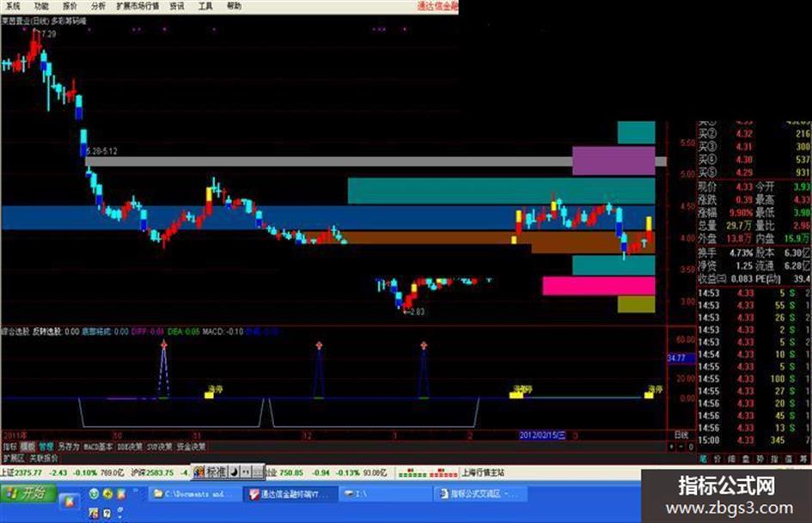812x523 pixels.
Task: Switch to the DDE决策 template
Action: point(130,447)
